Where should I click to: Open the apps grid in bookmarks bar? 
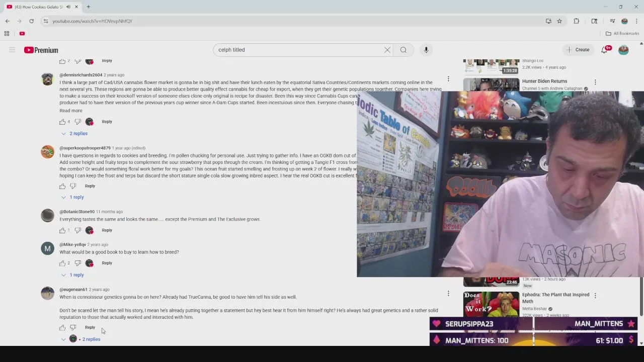point(7,33)
